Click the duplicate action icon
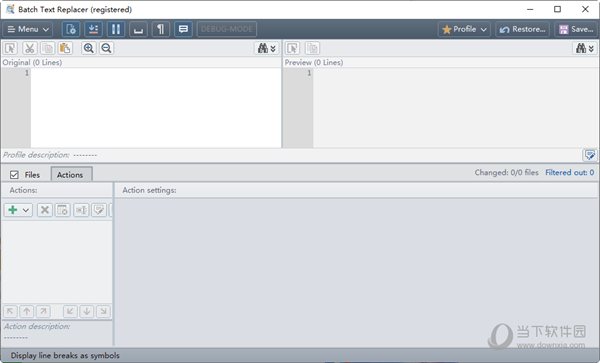Image resolution: width=600 pixels, height=363 pixels. click(x=62, y=210)
